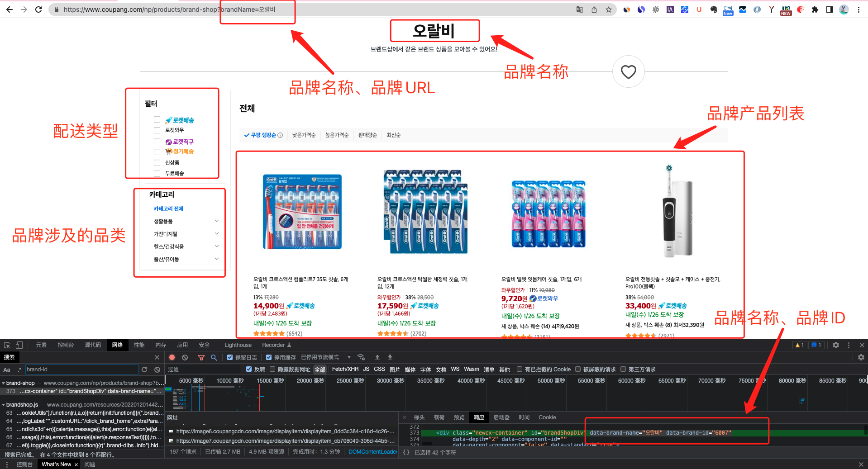
Task: Refresh the brand-id search results
Action: pyautogui.click(x=144, y=370)
